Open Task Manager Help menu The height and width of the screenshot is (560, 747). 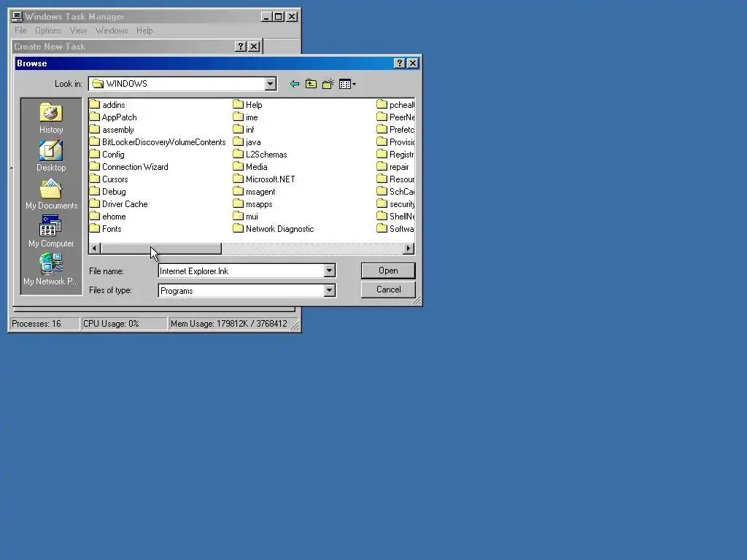point(144,31)
